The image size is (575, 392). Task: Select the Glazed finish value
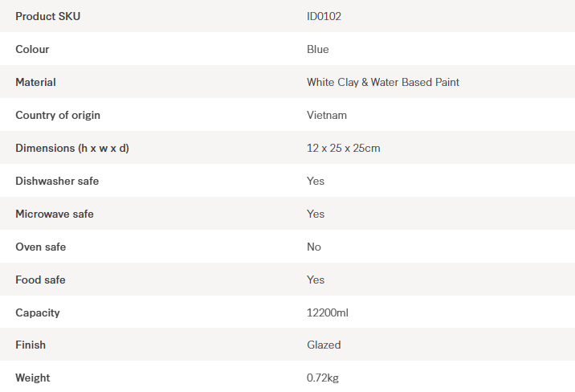click(324, 345)
